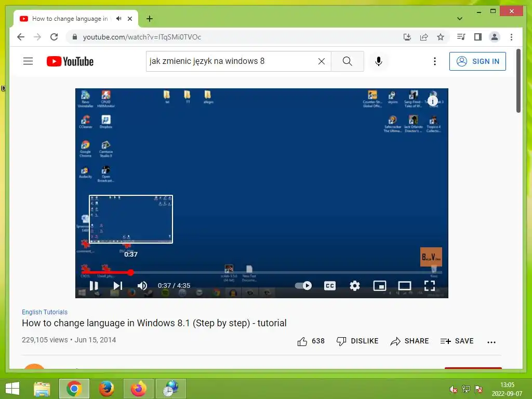Image resolution: width=532 pixels, height=399 pixels.
Task: Bookmark this tab with the star
Action: tap(441, 37)
